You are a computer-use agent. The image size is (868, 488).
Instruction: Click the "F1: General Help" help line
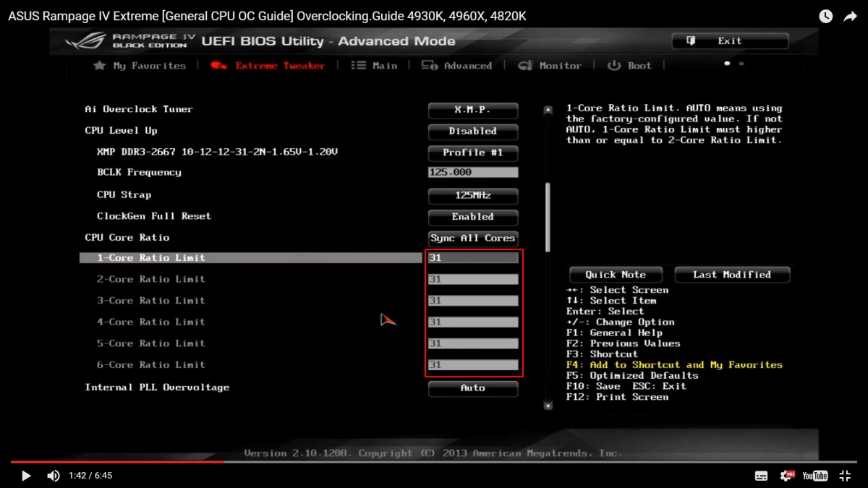tap(614, 333)
